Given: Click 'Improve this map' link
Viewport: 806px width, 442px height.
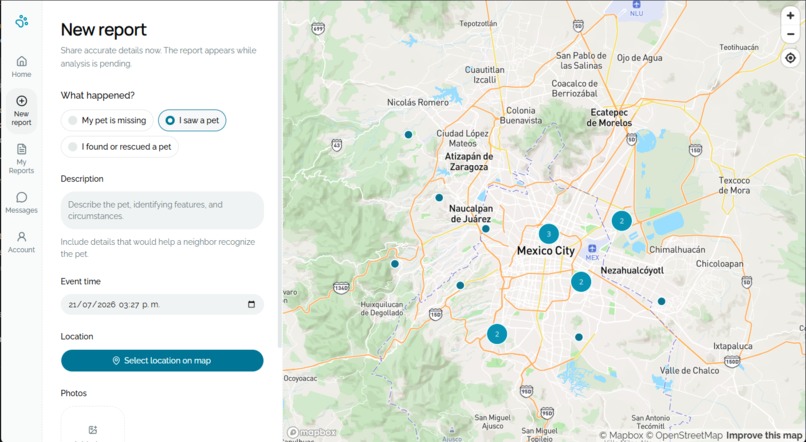Looking at the screenshot, I should pos(764,435).
